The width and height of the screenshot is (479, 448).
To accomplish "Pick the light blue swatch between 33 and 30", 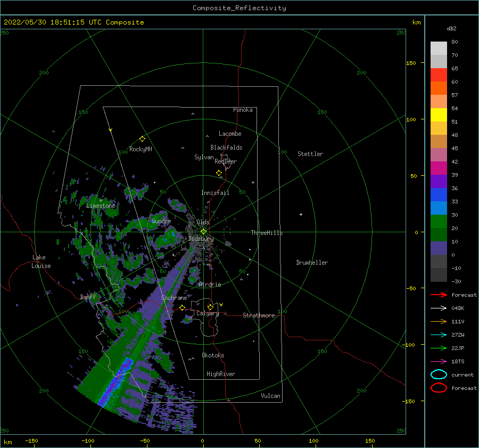I will (439, 208).
